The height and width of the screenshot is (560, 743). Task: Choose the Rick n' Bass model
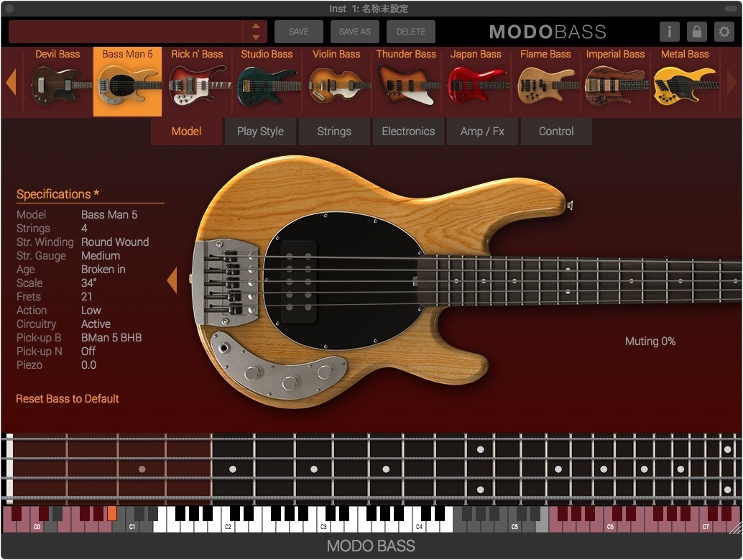[197, 81]
